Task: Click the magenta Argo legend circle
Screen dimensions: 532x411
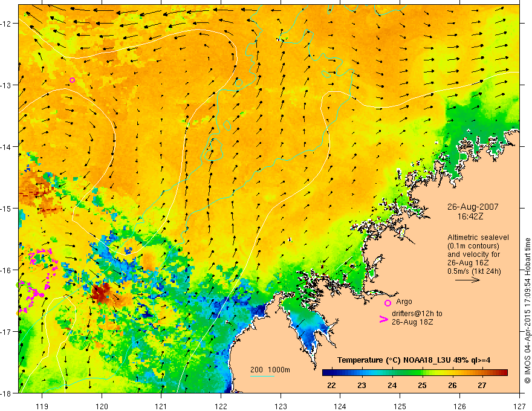Action: click(388, 303)
